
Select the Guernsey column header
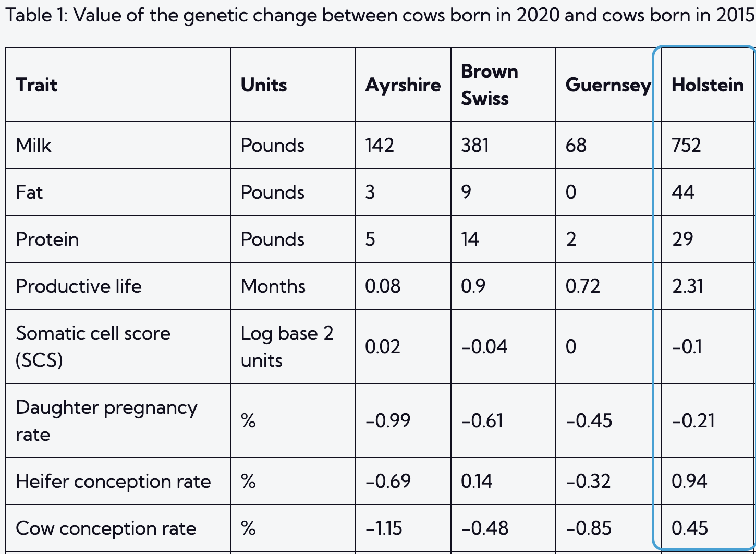click(607, 85)
